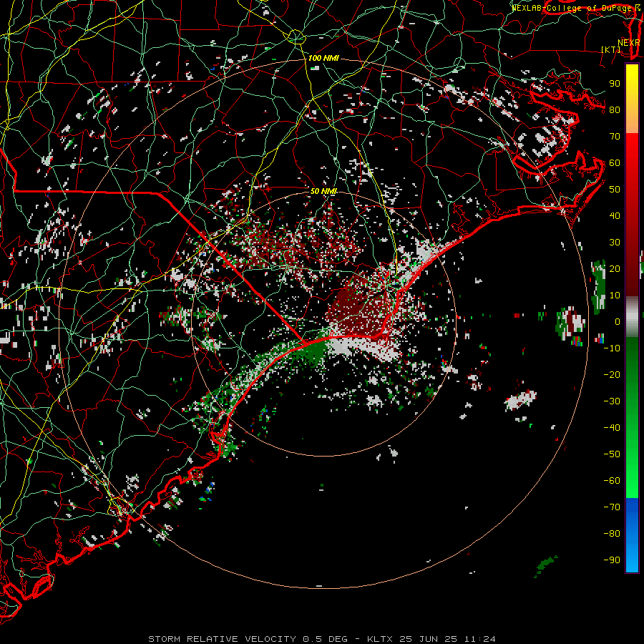This screenshot has width=644, height=644.
Task: Click the -70 value on velocity scale
Action: [x=612, y=507]
